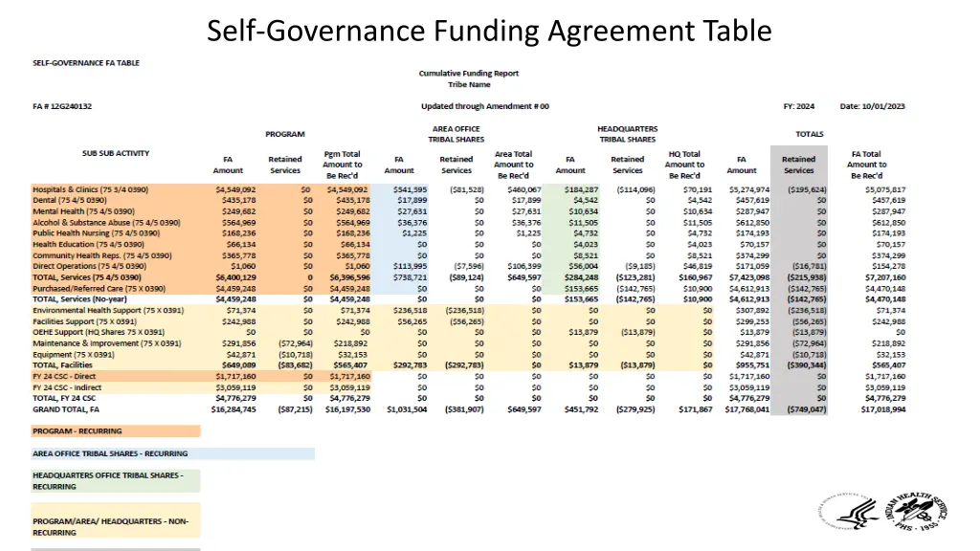Click the $17,768,041 grand total FA amount

coord(746,409)
